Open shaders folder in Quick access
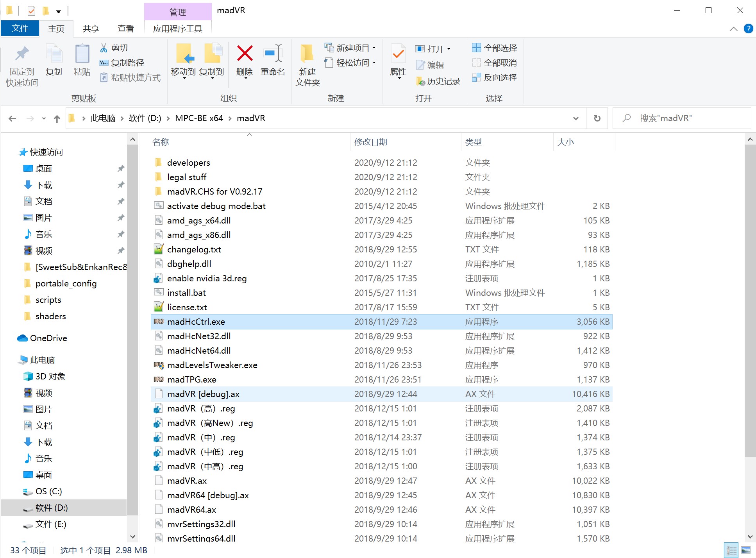The height and width of the screenshot is (558, 756). [50, 316]
